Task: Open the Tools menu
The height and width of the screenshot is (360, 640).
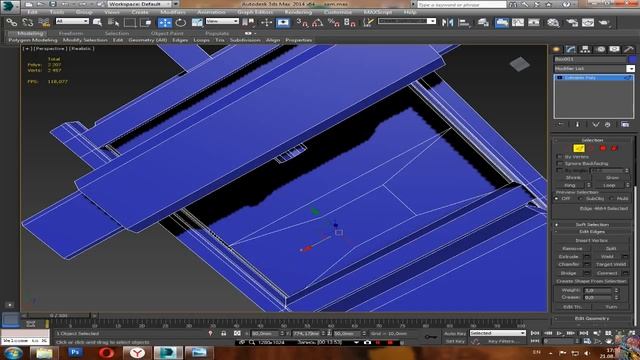Action: pos(57,12)
